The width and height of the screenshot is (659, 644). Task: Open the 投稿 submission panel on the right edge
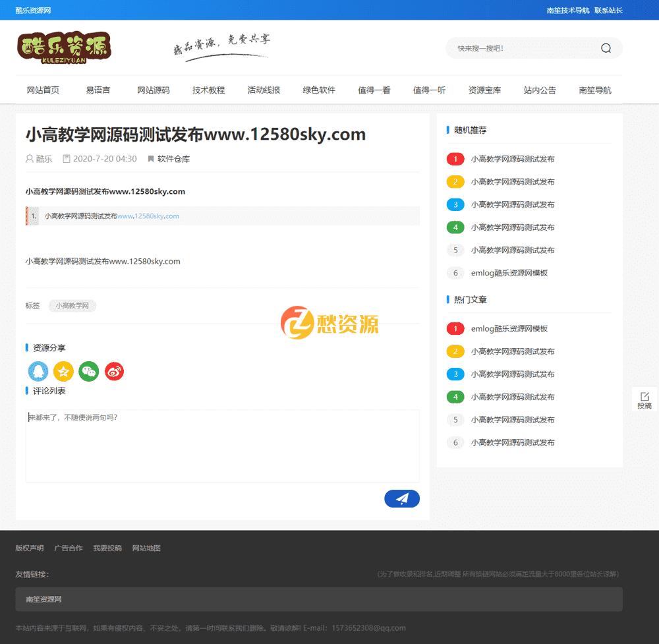pos(644,399)
